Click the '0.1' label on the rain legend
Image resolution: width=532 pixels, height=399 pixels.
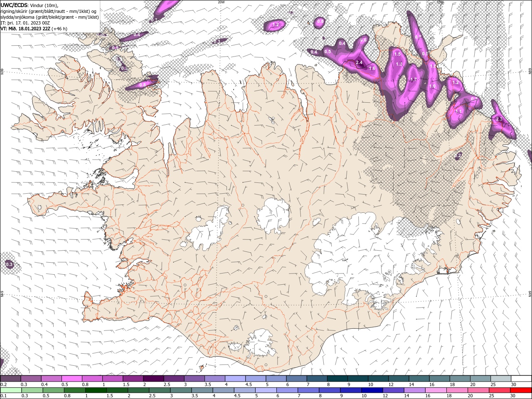tap(3, 396)
